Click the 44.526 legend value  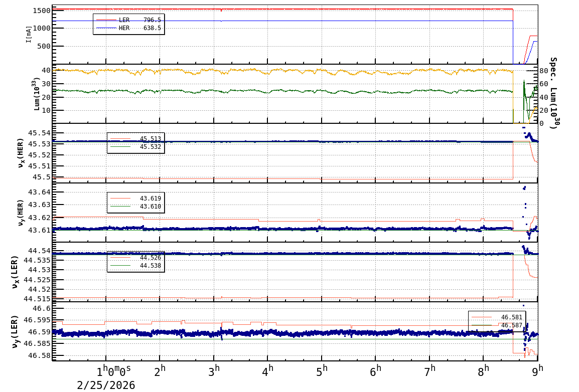151,257
